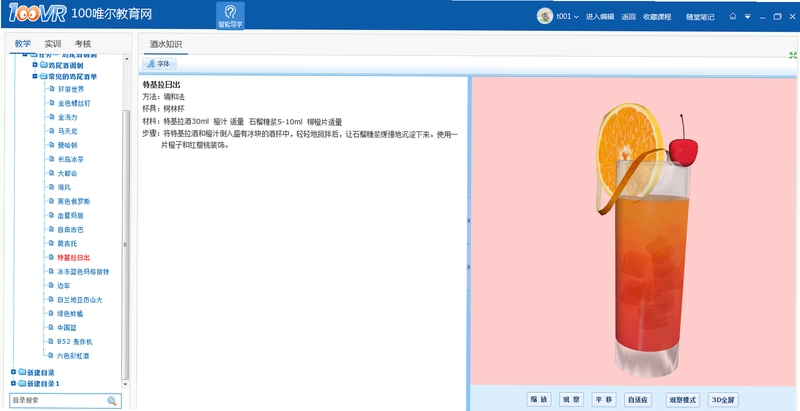Open the 智能导学 help guide icon
Image resolution: width=800 pixels, height=411 pixels.
pyautogui.click(x=230, y=16)
